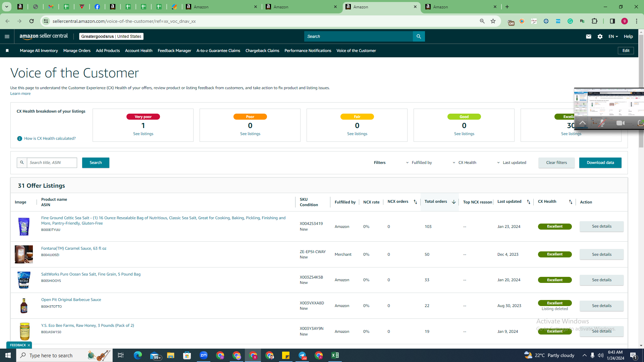Image resolution: width=644 pixels, height=362 pixels.
Task: Reload the page in the browser
Action: pos(32,21)
